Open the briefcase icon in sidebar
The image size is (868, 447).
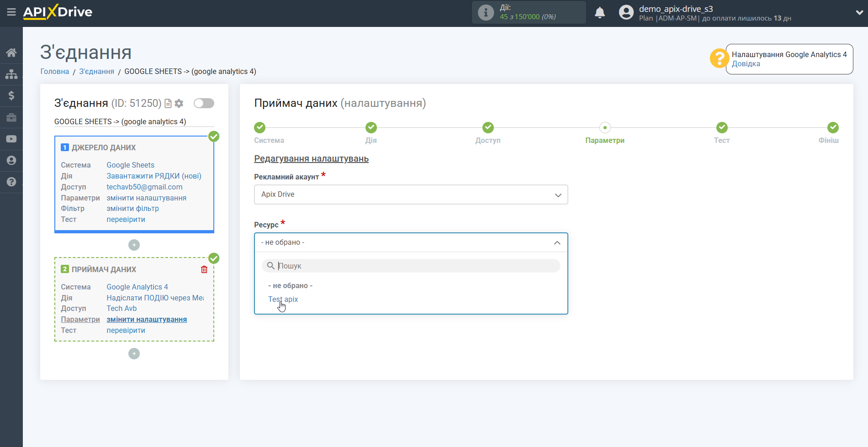(11, 117)
